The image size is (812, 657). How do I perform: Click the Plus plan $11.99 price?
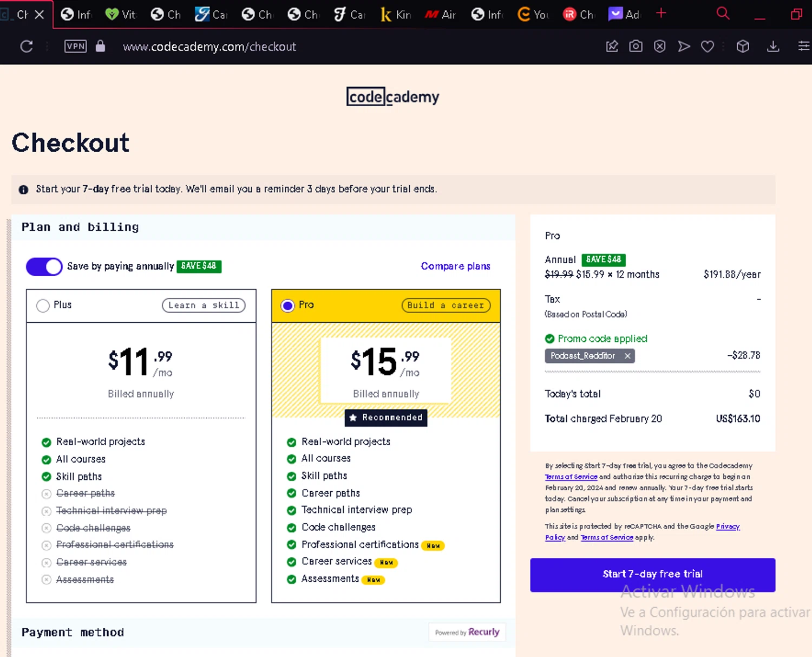[140, 362]
